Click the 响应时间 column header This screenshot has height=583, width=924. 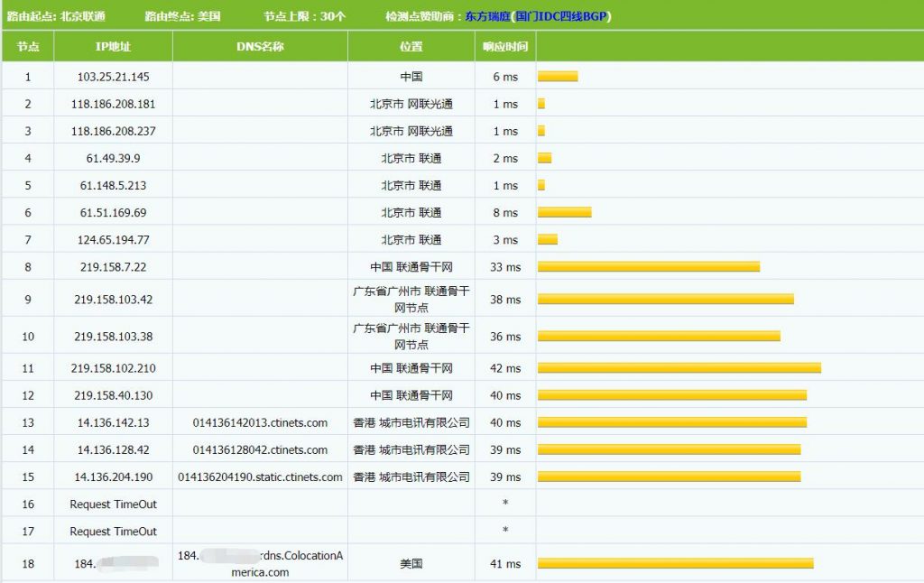coord(505,47)
